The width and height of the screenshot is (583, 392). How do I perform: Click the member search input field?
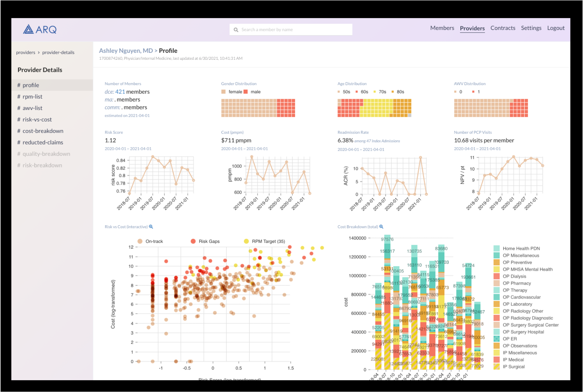pyautogui.click(x=295, y=30)
